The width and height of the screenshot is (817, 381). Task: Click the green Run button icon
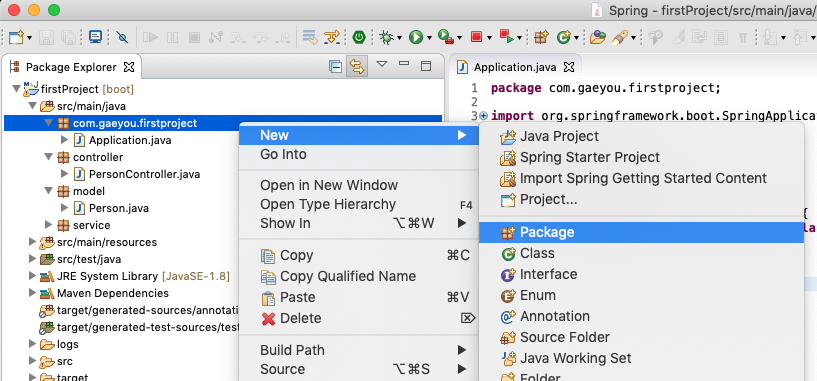tap(416, 37)
